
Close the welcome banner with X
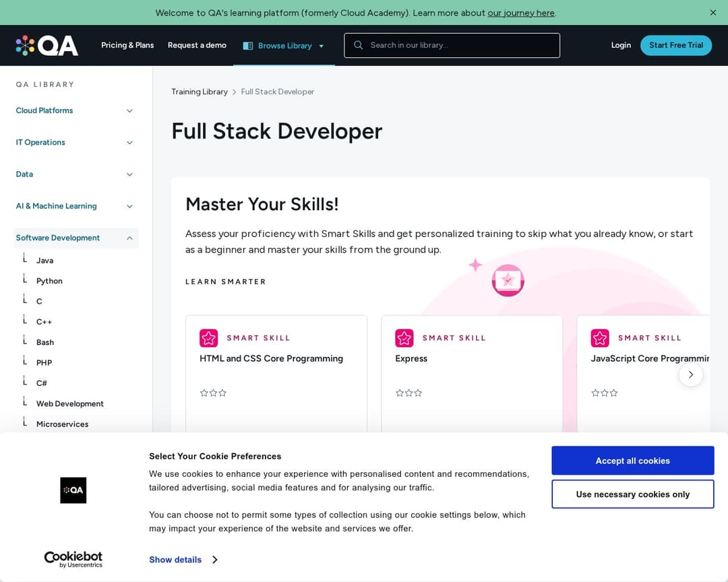pyautogui.click(x=713, y=13)
